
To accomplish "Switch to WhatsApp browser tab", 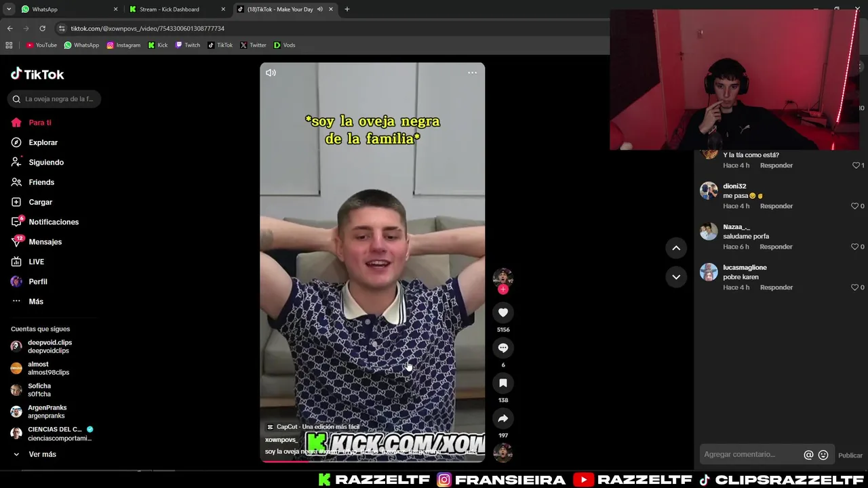I will coord(68,9).
